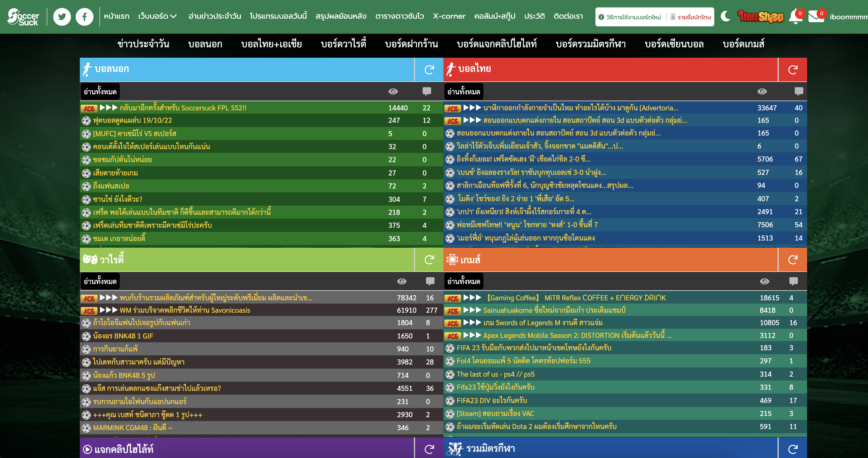The height and width of the screenshot is (458, 868).
Task: Toggle dark mode moon icon
Action: [x=726, y=16]
